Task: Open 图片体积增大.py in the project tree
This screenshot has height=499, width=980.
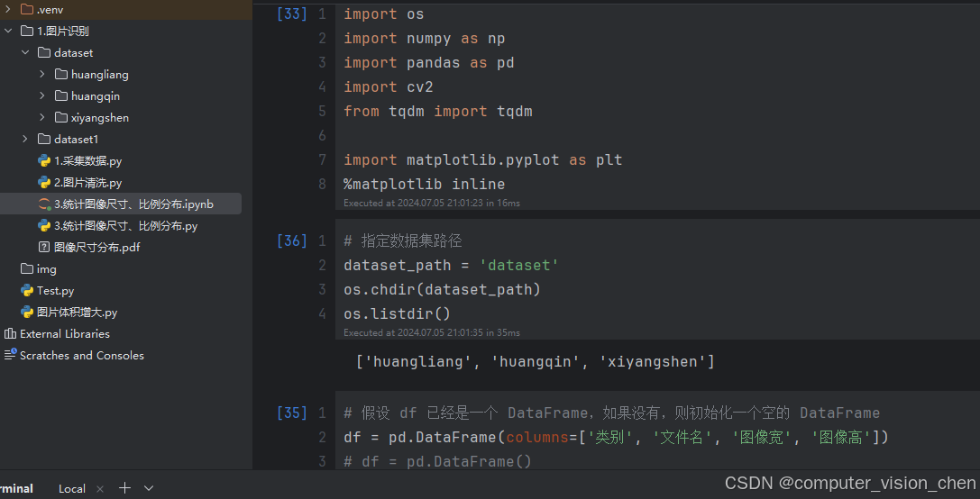Action: pyautogui.click(x=77, y=313)
